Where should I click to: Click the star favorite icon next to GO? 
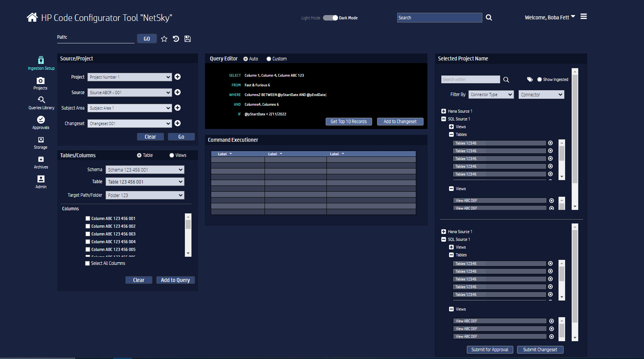pyautogui.click(x=164, y=39)
